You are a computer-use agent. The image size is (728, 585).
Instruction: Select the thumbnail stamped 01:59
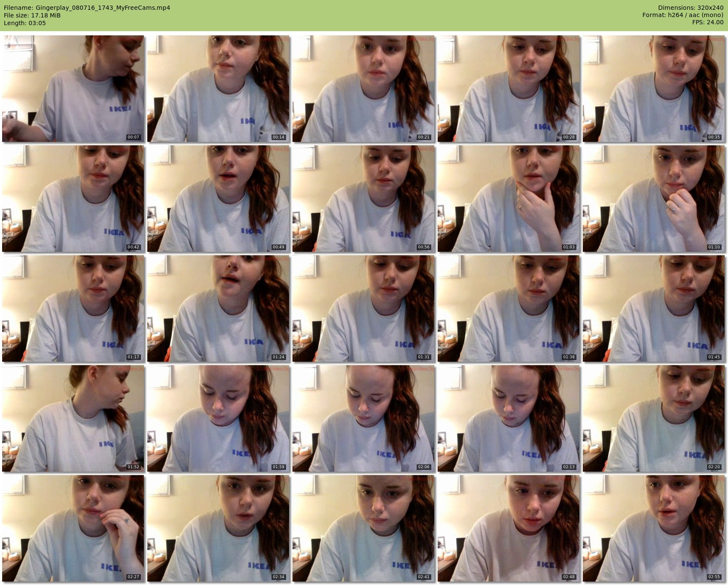coord(218,418)
